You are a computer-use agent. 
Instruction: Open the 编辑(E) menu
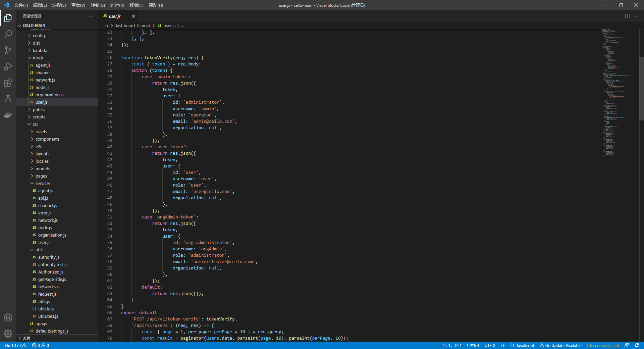(40, 5)
